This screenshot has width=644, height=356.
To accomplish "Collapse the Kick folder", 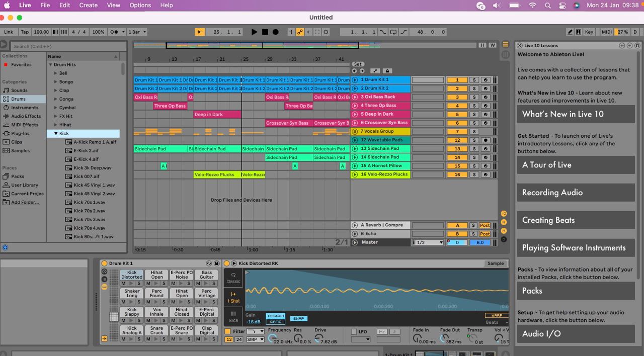I will pyautogui.click(x=56, y=133).
